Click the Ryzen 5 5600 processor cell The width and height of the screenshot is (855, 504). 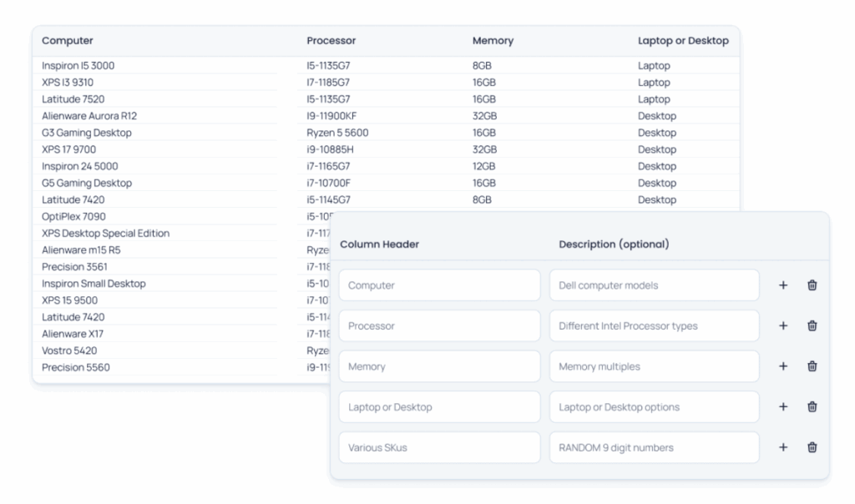coord(337,133)
